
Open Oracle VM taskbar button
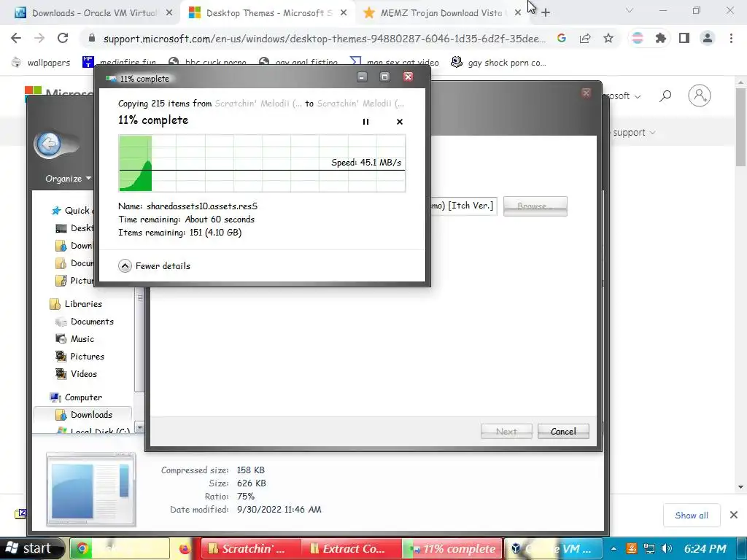click(x=553, y=548)
